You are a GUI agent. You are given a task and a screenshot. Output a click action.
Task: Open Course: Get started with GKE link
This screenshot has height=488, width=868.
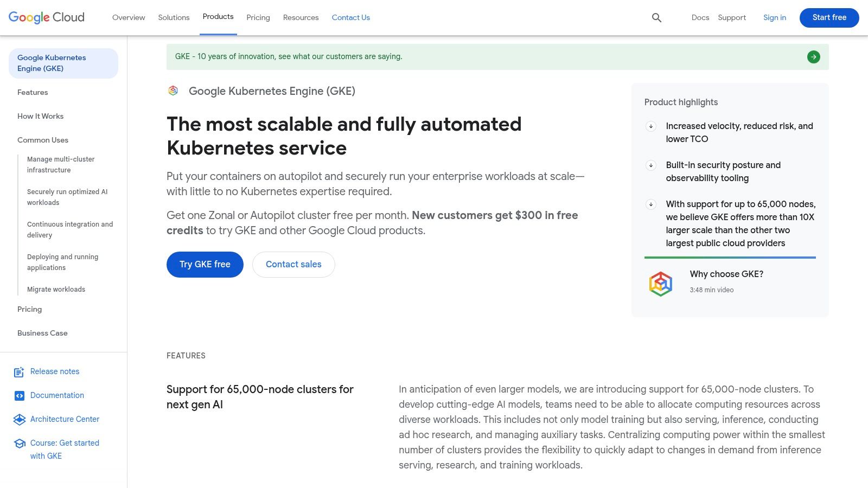pyautogui.click(x=65, y=450)
